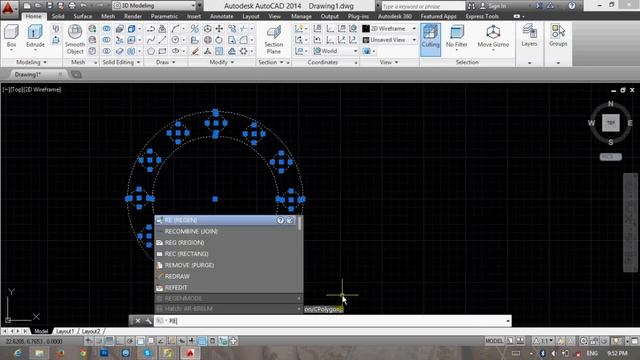Select the Section Plane tool
640x360 pixels.
[273, 40]
